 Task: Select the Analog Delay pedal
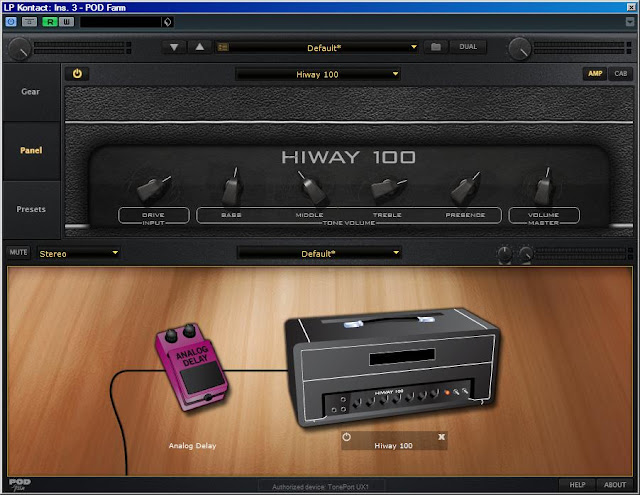[191, 367]
